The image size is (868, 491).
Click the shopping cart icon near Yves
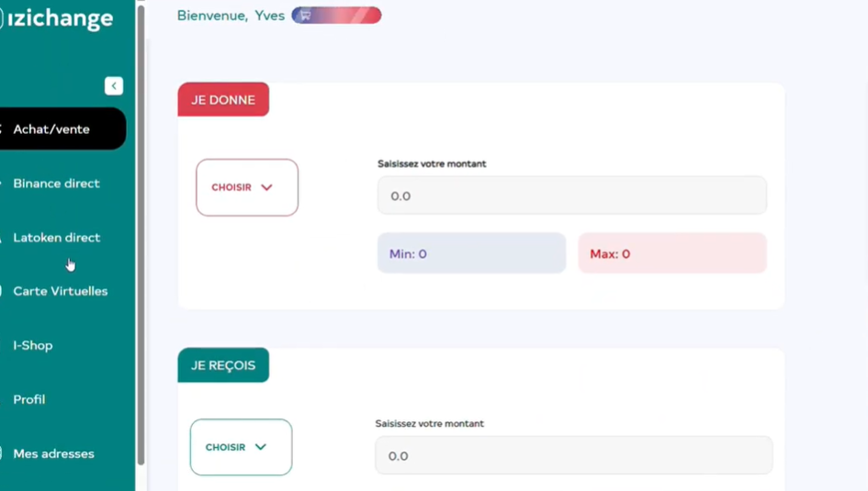(x=306, y=16)
